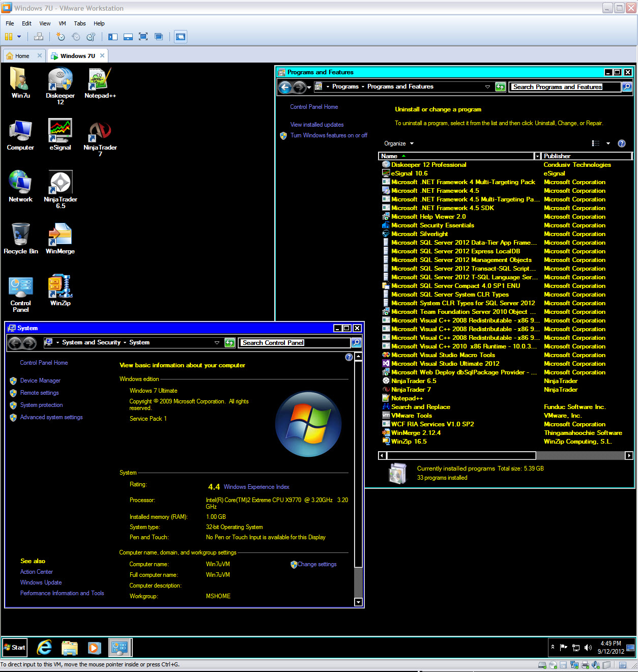Image resolution: width=638 pixels, height=672 pixels.
Task: Open the Edit menu in VMware Workstation
Action: click(26, 23)
